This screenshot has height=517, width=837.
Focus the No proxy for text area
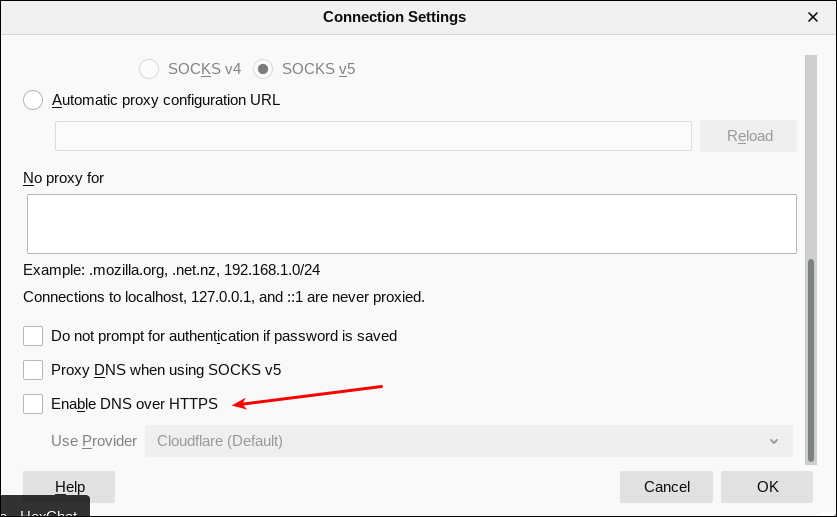pyautogui.click(x=411, y=224)
